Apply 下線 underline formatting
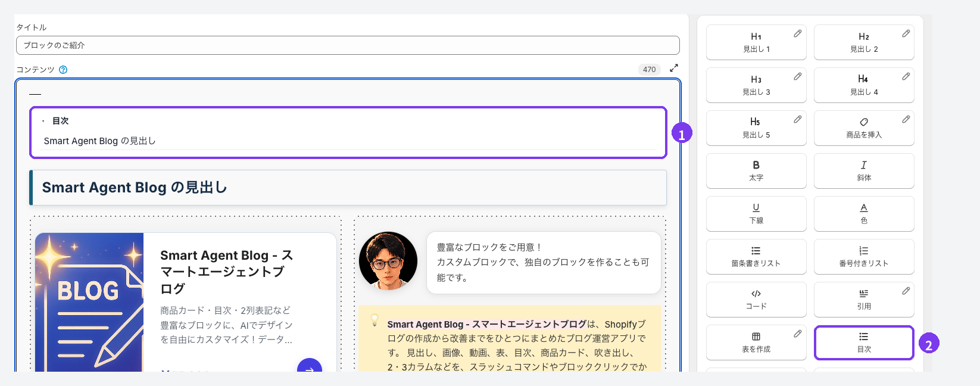 point(756,214)
